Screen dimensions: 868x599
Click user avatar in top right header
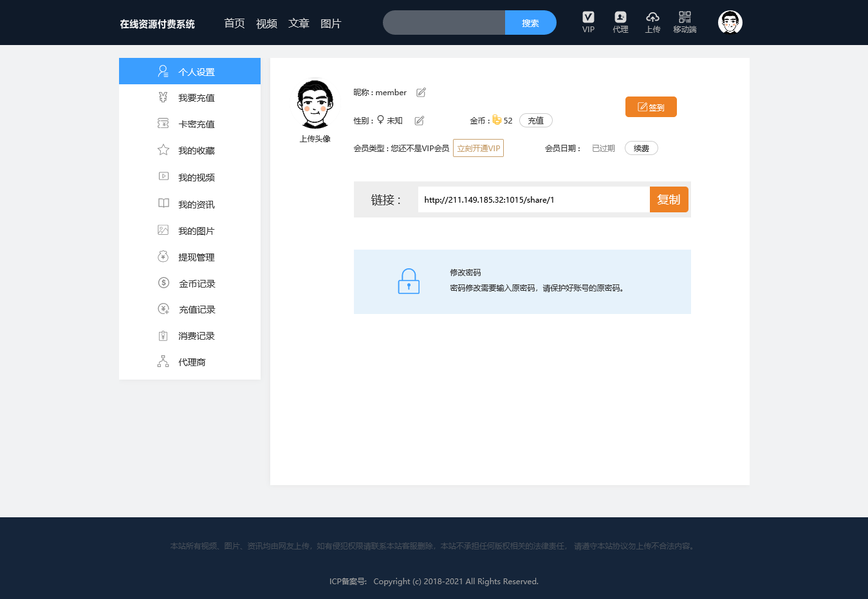[x=730, y=23]
